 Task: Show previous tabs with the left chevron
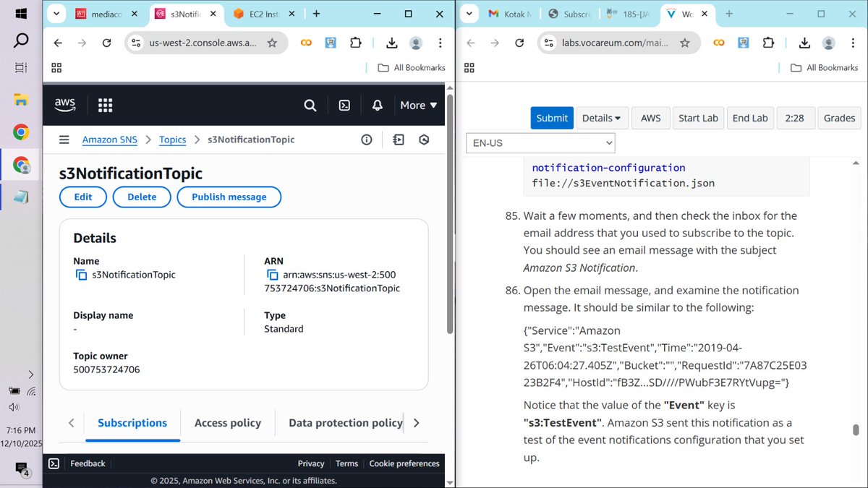(71, 423)
